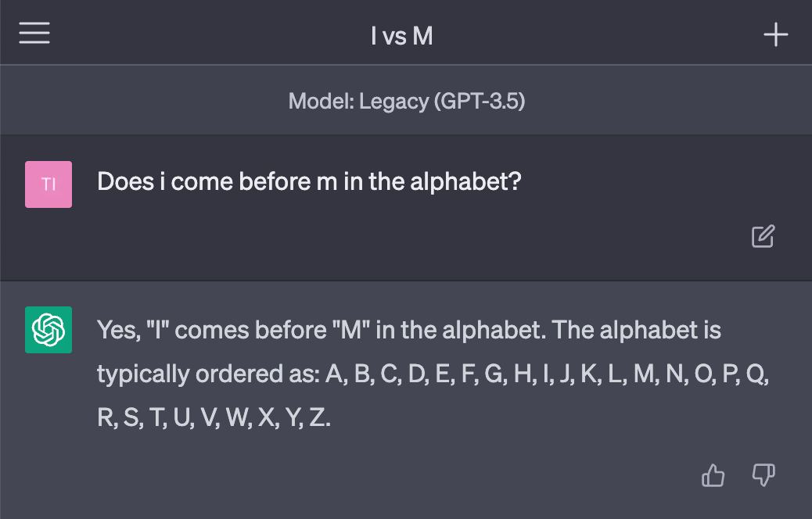Click the letter "A" starting the alphabet list
The image size is (812, 519).
pos(336,374)
